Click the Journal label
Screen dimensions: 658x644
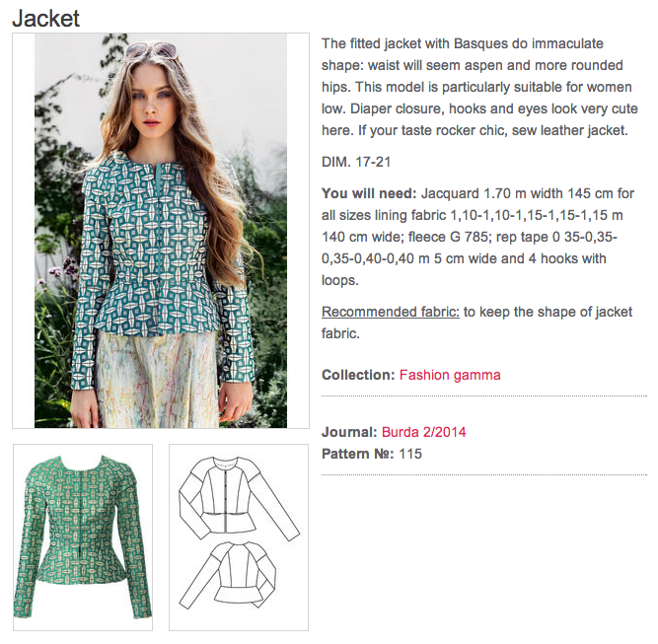click(349, 432)
